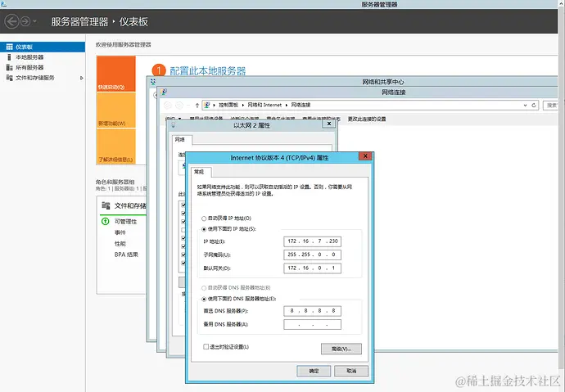Expand 文件和存储服务 submenu arrow
565x392 pixels.
(x=81, y=78)
